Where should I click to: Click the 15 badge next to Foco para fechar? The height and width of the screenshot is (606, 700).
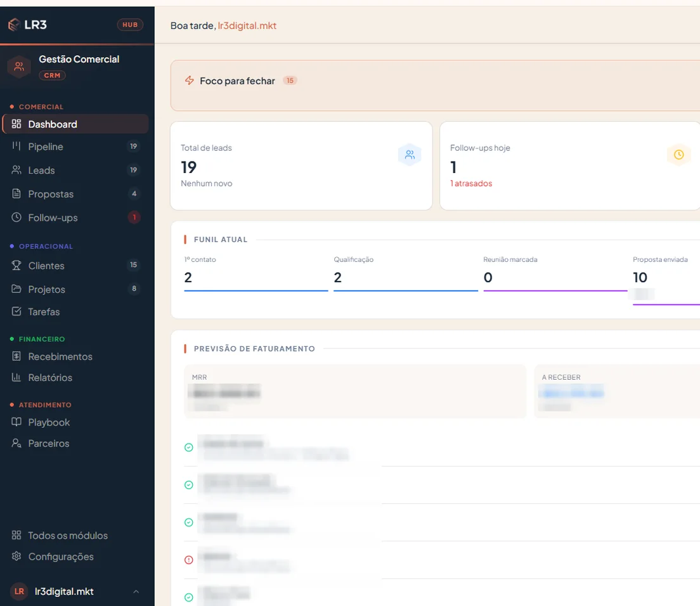point(290,81)
